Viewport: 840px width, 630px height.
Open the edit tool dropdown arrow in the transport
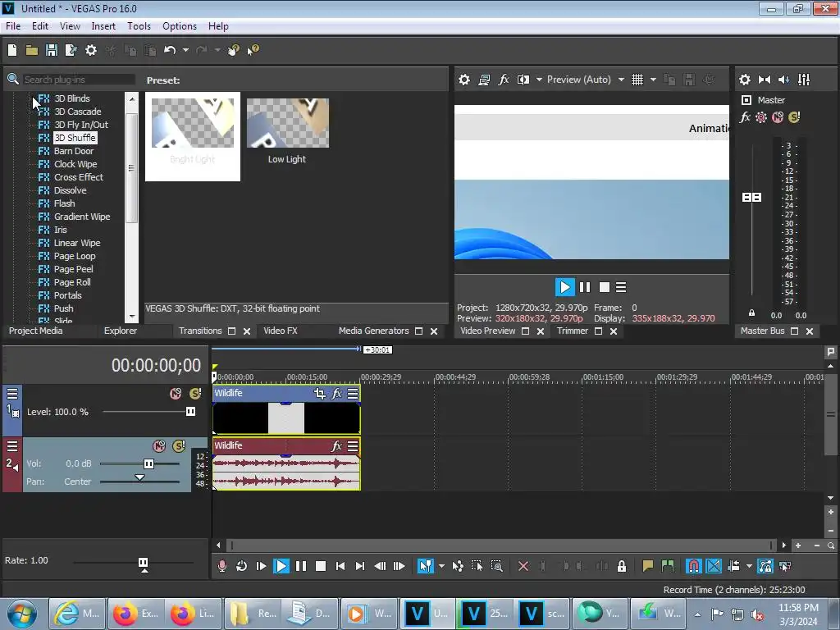coord(441,566)
